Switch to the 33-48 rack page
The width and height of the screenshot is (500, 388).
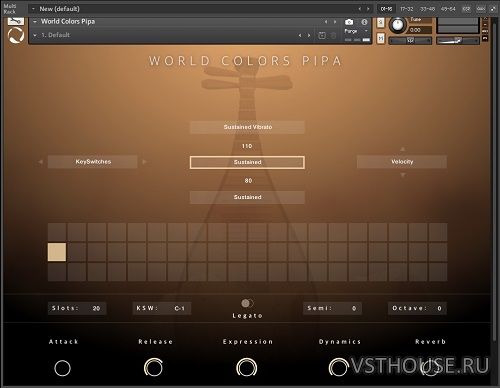427,9
